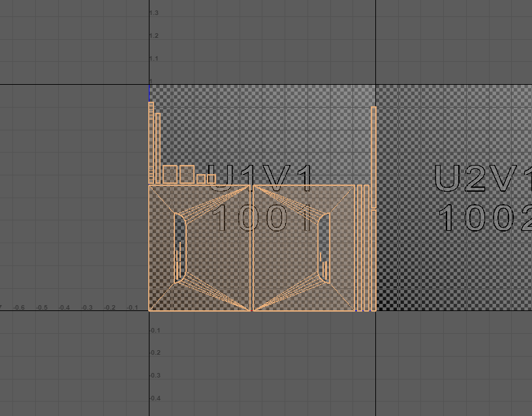Click the red vertex at bottom center
This screenshot has height=416, width=532.
251,310
